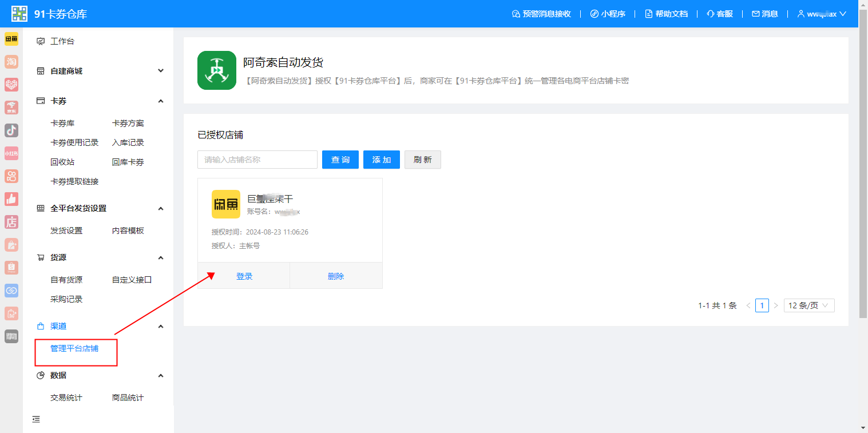This screenshot has height=433, width=868.
Task: Open the 卡券方案 menu item
Action: pos(128,123)
